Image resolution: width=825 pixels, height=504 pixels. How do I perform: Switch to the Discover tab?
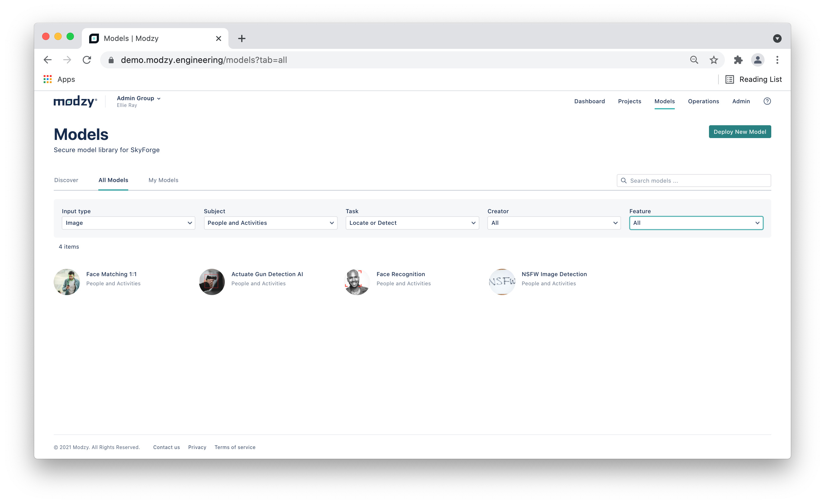point(66,180)
